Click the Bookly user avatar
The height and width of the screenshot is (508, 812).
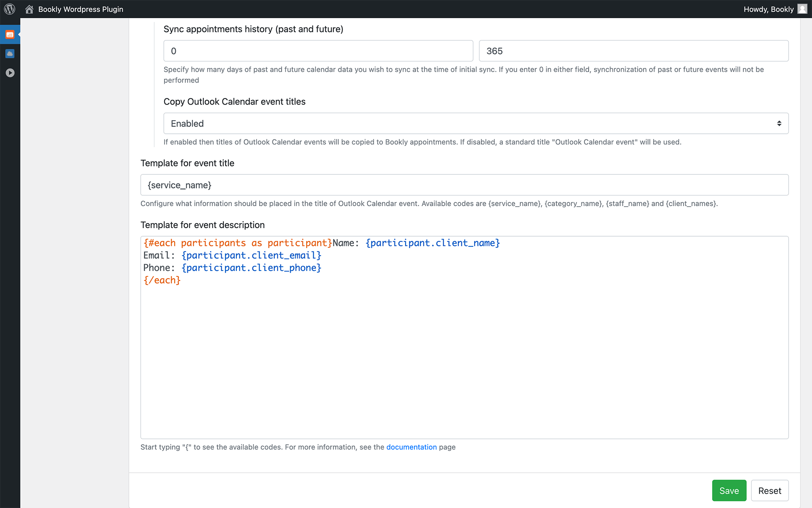[802, 9]
